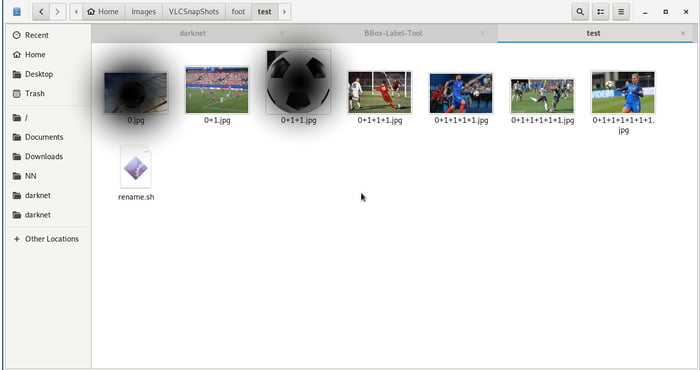The width and height of the screenshot is (700, 370).
Task: Select VLCSnapShots path bar button
Action: point(194,12)
